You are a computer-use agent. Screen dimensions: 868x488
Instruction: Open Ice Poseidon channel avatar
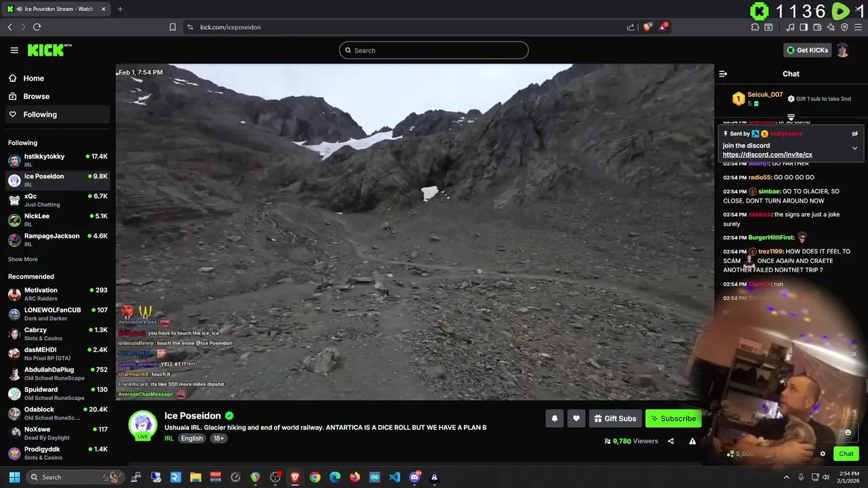[x=143, y=424]
